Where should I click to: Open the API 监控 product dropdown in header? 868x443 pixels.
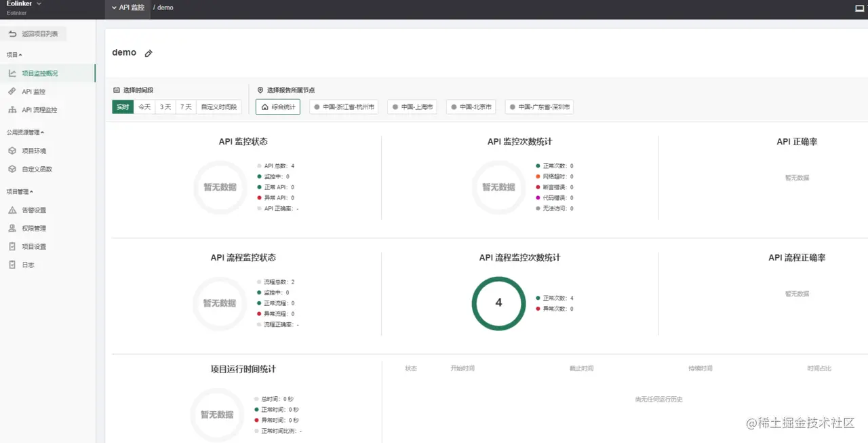click(x=128, y=7)
